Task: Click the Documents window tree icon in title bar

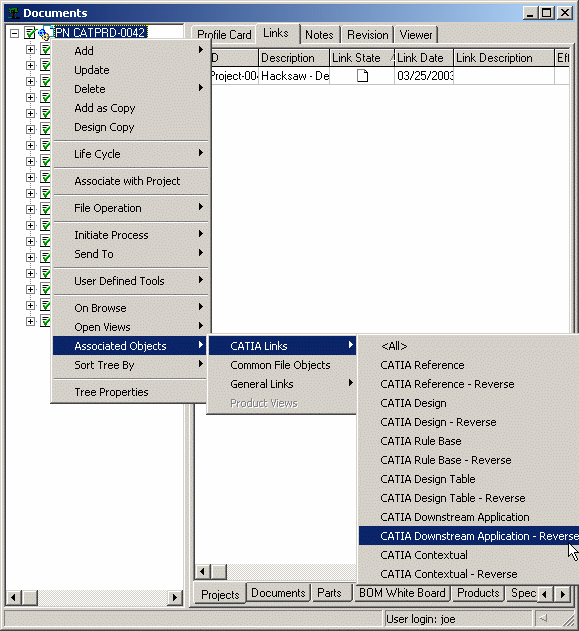Action: [14, 13]
